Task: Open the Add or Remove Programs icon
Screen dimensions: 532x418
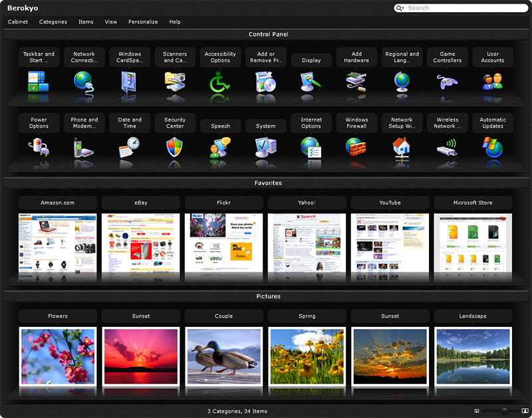Action: pos(265,82)
